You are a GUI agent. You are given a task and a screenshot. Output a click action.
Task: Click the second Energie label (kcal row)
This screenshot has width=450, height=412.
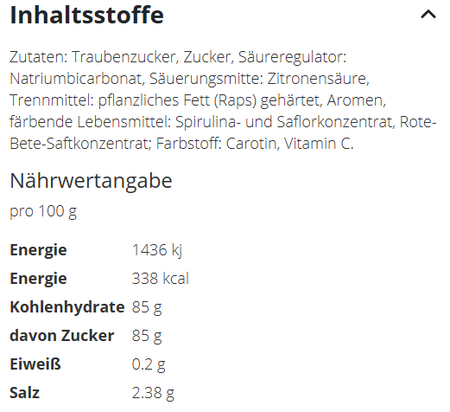pyautogui.click(x=38, y=279)
